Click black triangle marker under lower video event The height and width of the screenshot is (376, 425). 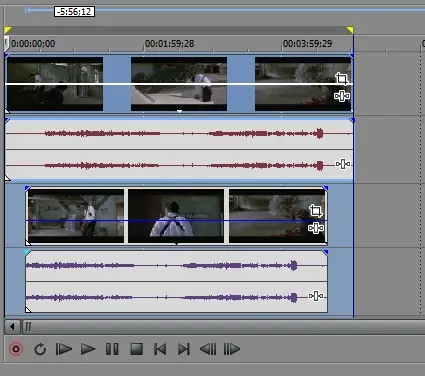pyautogui.click(x=176, y=244)
